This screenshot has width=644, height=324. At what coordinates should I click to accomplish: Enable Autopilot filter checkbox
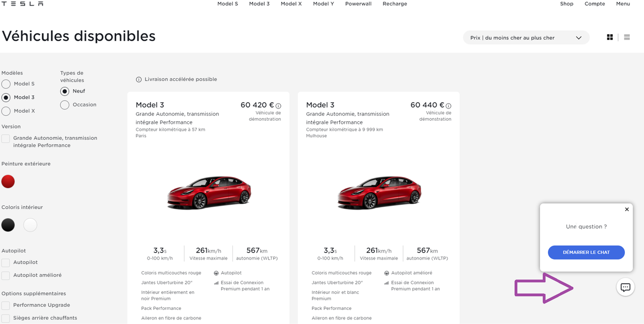click(x=6, y=263)
